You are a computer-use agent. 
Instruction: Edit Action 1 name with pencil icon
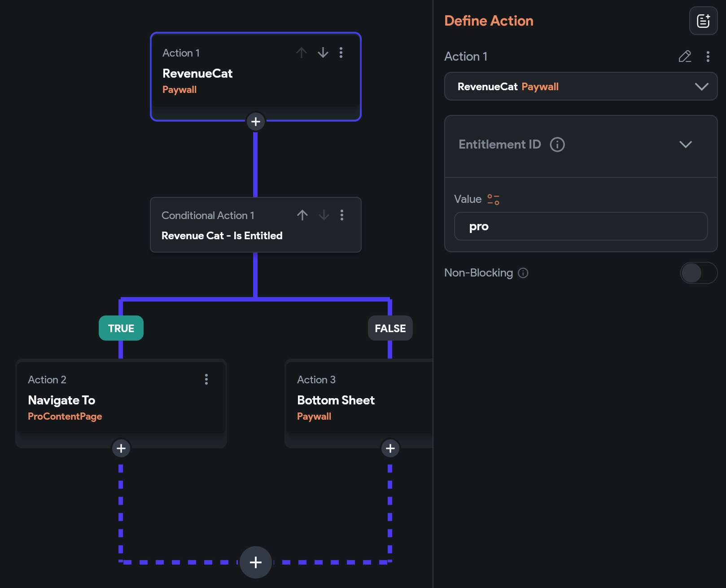[x=685, y=57]
